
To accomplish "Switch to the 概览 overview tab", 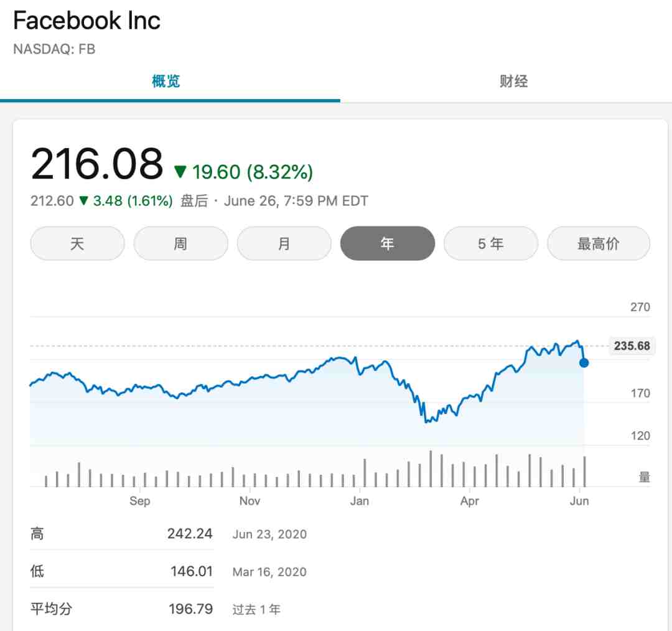I will click(166, 81).
